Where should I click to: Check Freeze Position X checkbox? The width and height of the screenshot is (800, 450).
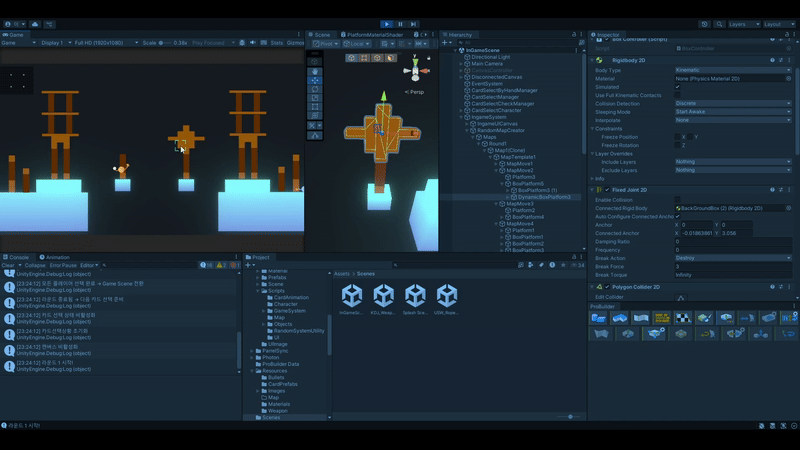tap(678, 137)
